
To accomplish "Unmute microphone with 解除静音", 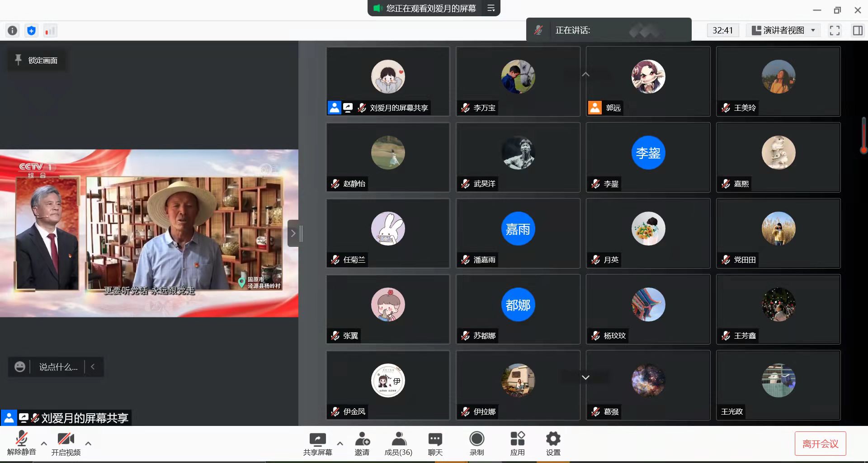I will (21, 443).
